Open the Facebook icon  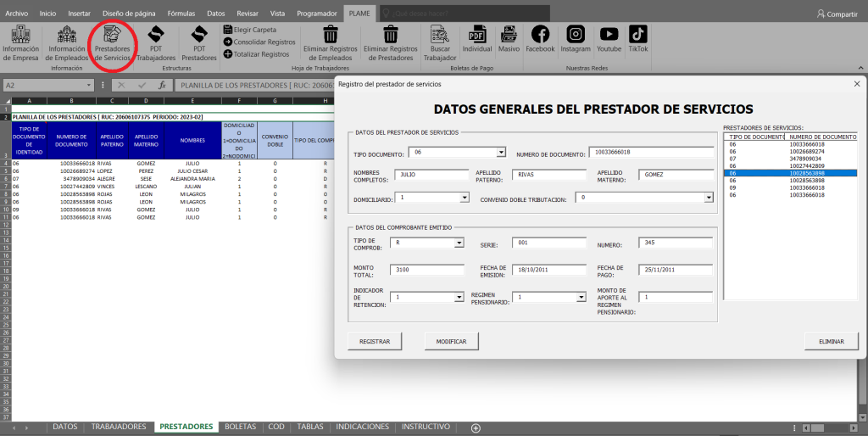[540, 34]
